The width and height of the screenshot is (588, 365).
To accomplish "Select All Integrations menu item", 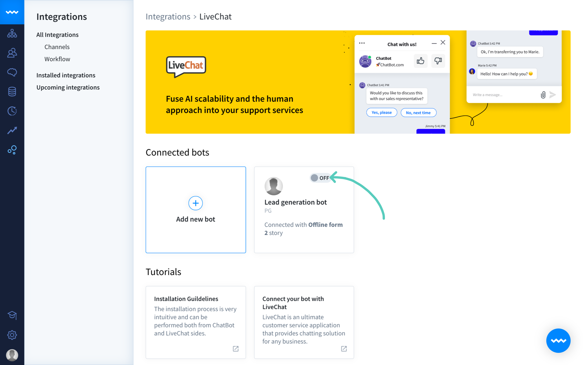I will [x=58, y=35].
